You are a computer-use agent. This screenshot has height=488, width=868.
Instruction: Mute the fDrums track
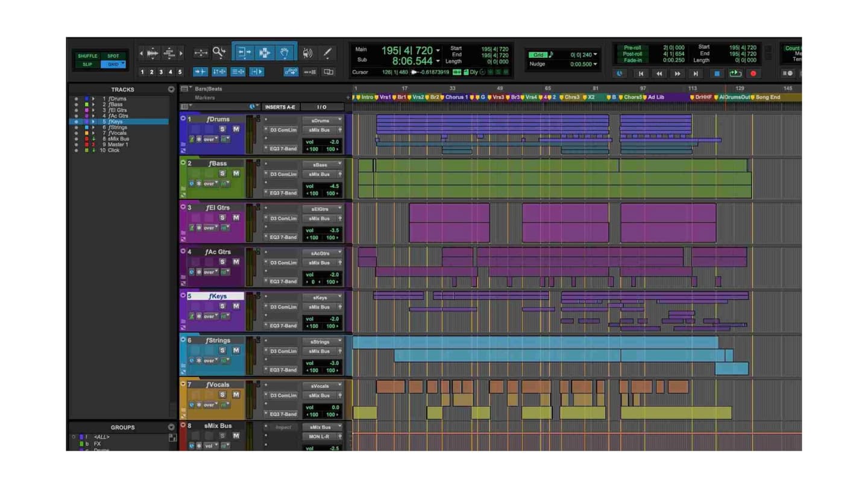coord(236,130)
